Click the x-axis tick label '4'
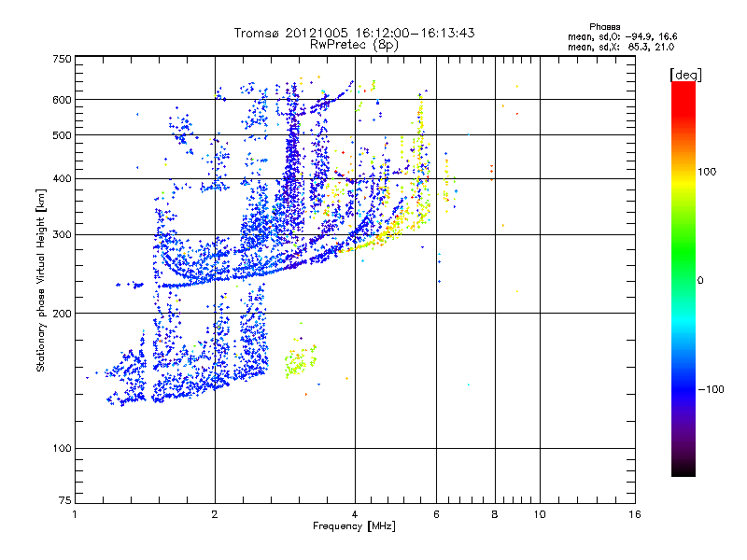The image size is (747, 560). click(355, 514)
